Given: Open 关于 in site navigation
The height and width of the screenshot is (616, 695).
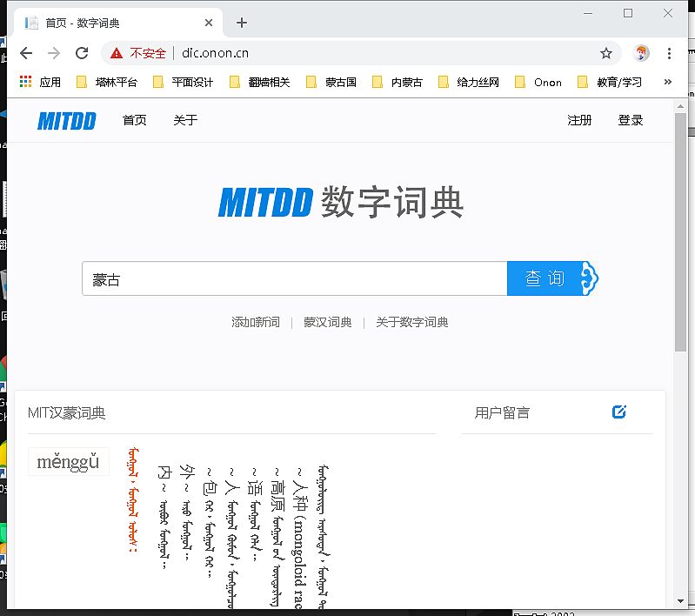Looking at the screenshot, I should click(x=185, y=120).
